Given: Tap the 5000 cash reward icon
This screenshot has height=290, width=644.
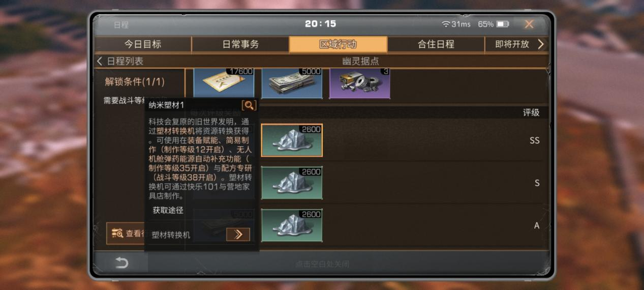Looking at the screenshot, I should coord(292,83).
